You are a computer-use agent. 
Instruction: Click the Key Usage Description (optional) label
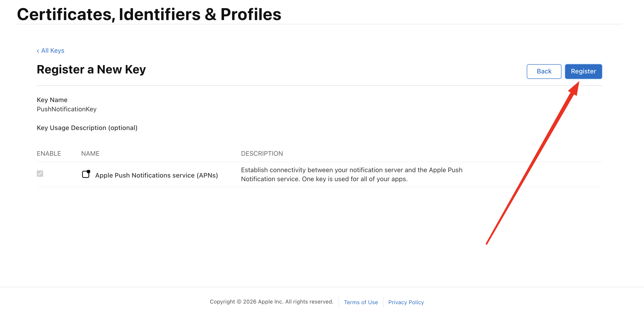point(87,128)
